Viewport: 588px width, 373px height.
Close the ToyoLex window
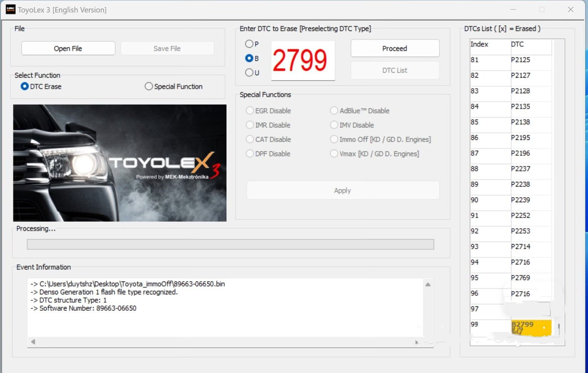pos(571,10)
